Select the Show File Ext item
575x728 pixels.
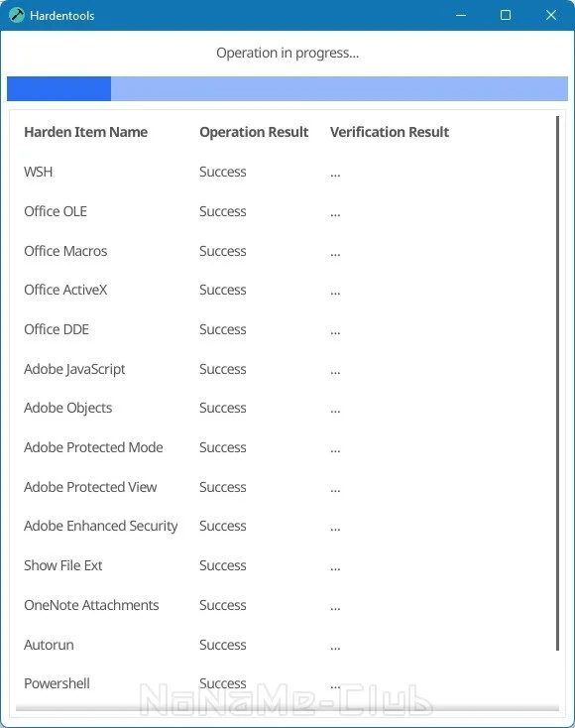point(63,565)
